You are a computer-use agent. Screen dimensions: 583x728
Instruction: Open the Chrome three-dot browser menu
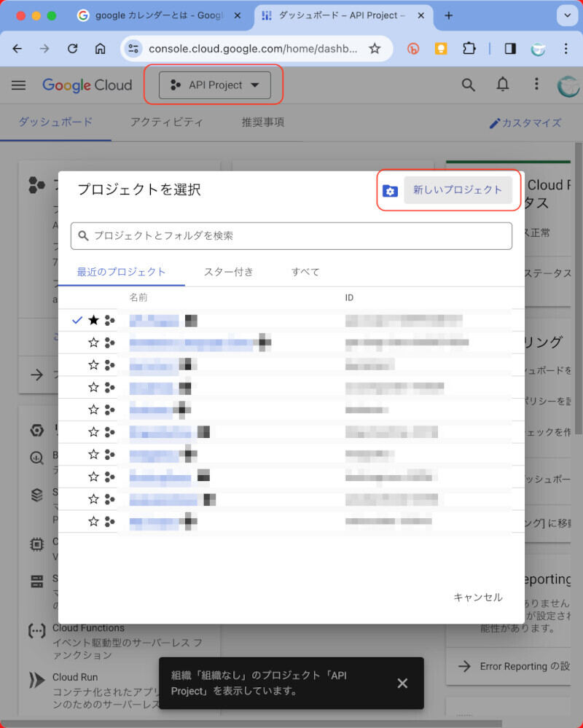[x=566, y=49]
